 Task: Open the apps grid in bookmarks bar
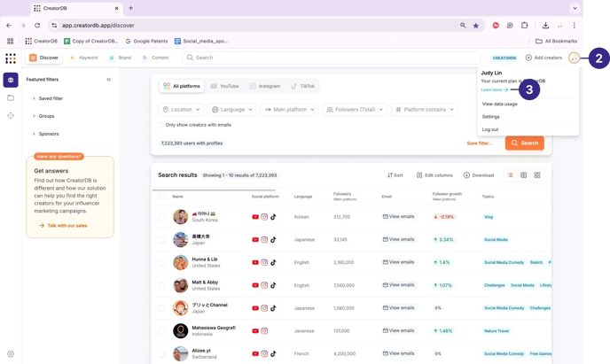10,41
